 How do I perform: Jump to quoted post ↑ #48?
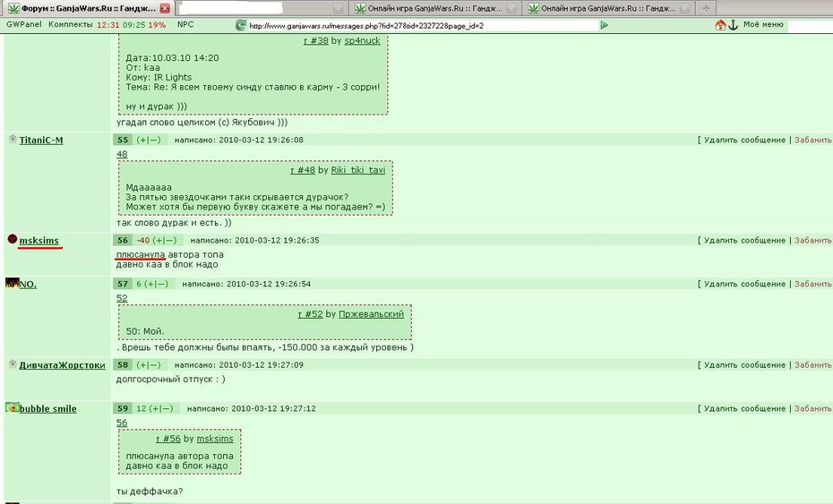pos(302,170)
